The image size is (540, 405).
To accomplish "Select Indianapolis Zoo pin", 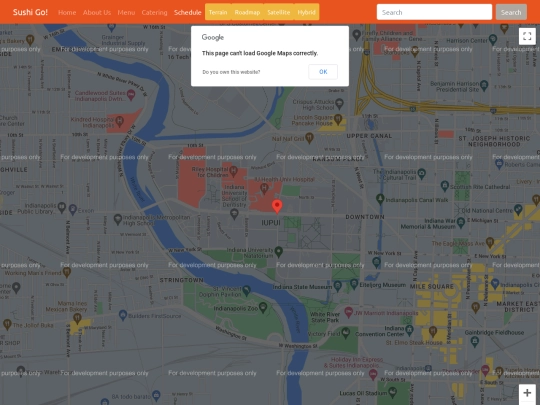I will (x=263, y=307).
